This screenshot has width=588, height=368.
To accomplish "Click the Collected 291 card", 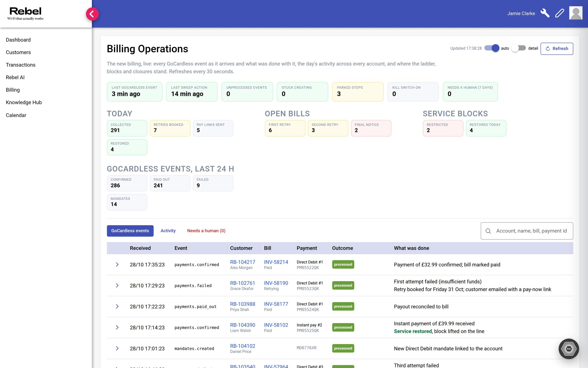I will [127, 128].
